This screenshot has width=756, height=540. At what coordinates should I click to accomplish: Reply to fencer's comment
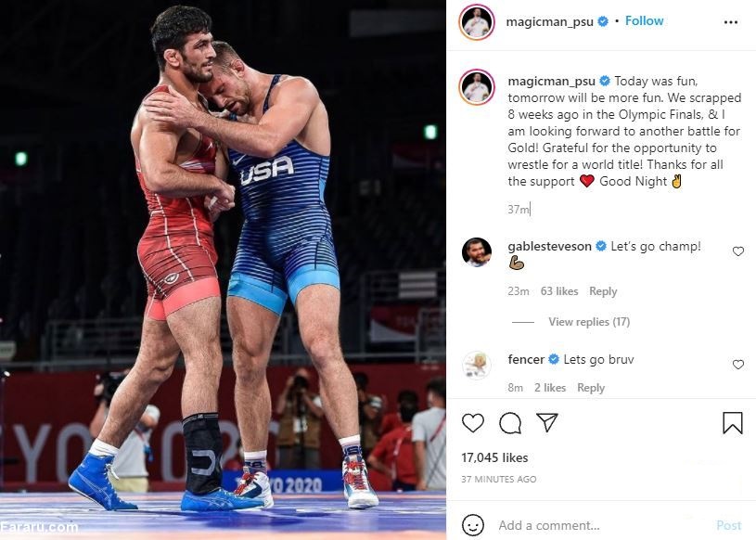(x=591, y=388)
